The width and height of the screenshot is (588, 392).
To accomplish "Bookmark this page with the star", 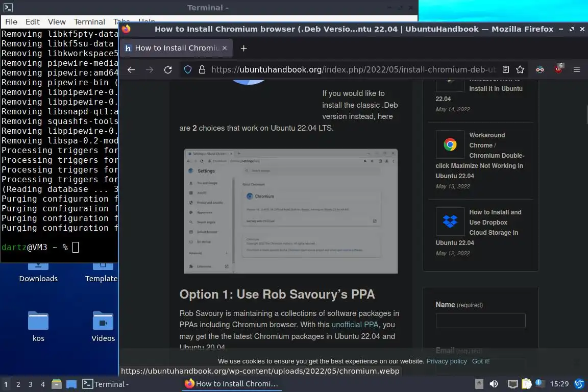I will pos(520,70).
